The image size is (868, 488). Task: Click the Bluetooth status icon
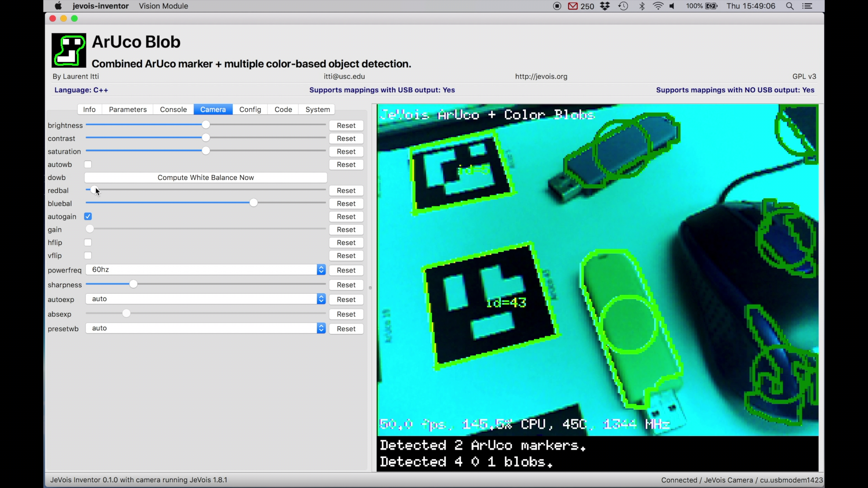642,6
